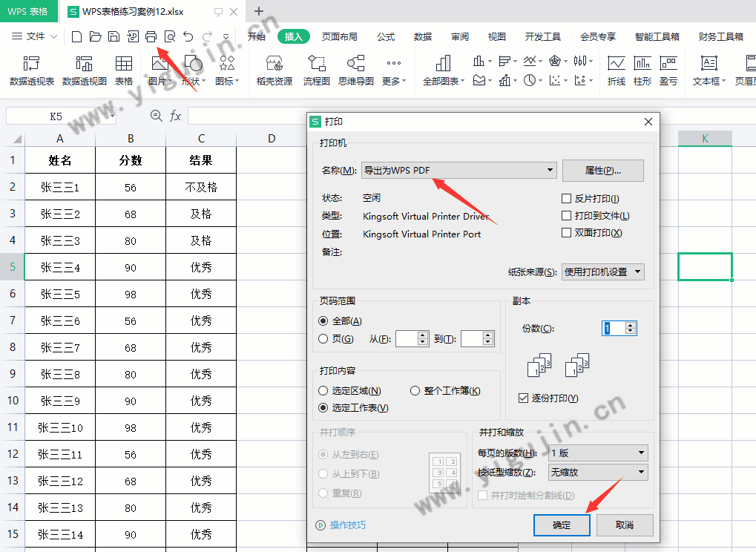The height and width of the screenshot is (552, 756).
Task: Click the 取消 button in print dialog
Action: click(x=625, y=525)
